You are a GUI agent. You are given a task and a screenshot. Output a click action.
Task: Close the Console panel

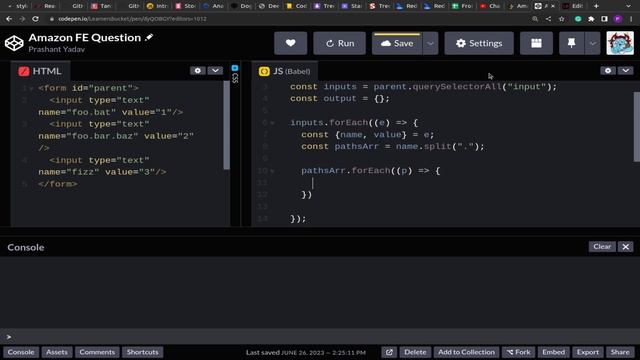(625, 247)
